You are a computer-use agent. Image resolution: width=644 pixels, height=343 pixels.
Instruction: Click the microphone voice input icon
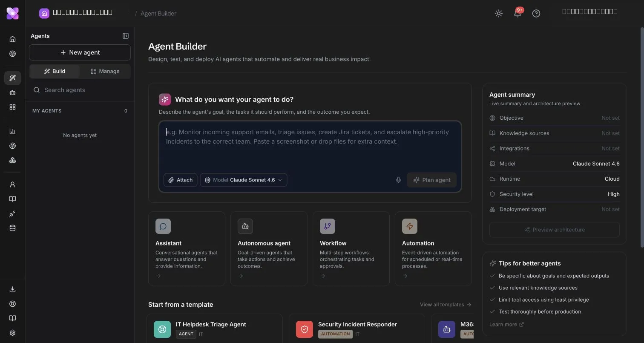point(398,180)
